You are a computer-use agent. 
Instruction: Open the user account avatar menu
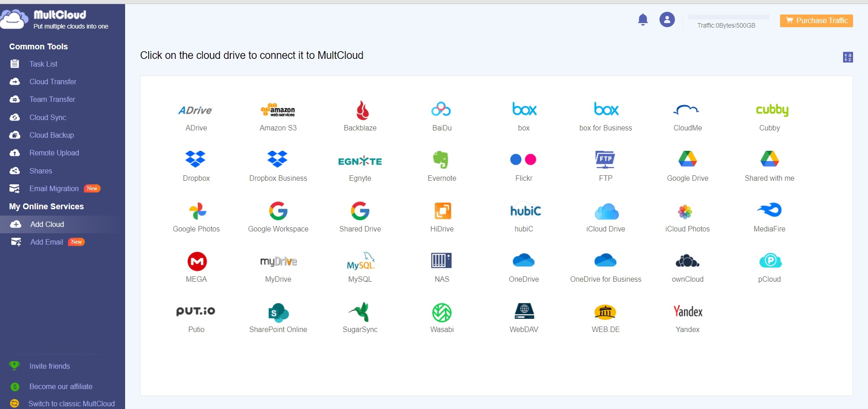667,19
